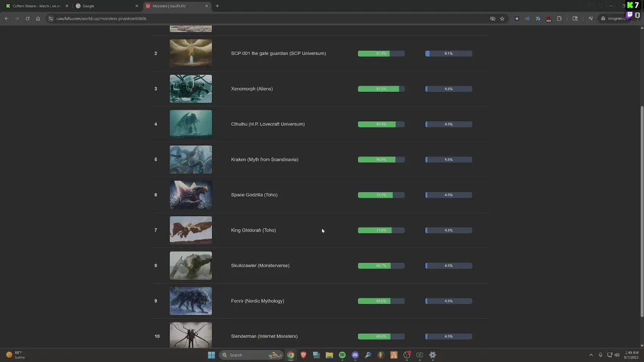This screenshot has width=644, height=362.
Task: Open the Fenrir wolf thumbnail image
Action: click(191, 301)
